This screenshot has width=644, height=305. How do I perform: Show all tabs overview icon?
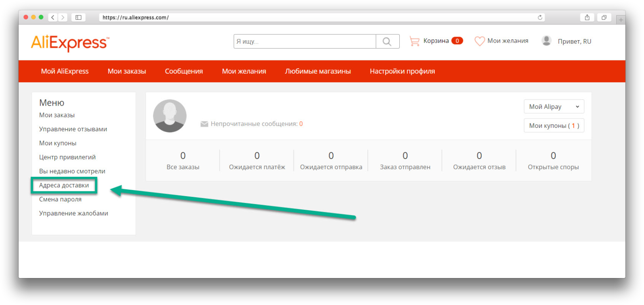604,17
